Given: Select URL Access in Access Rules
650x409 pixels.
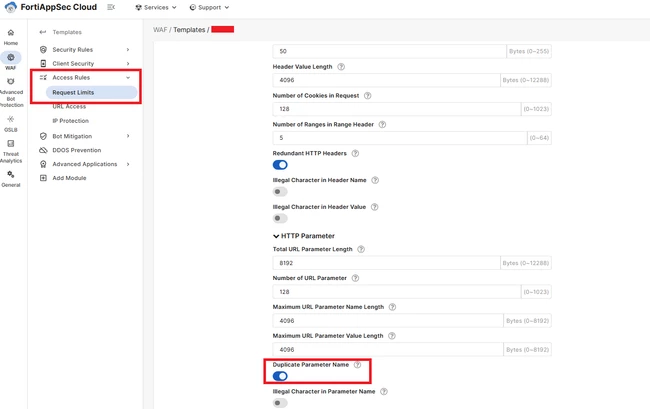Looking at the screenshot, I should coord(69,106).
